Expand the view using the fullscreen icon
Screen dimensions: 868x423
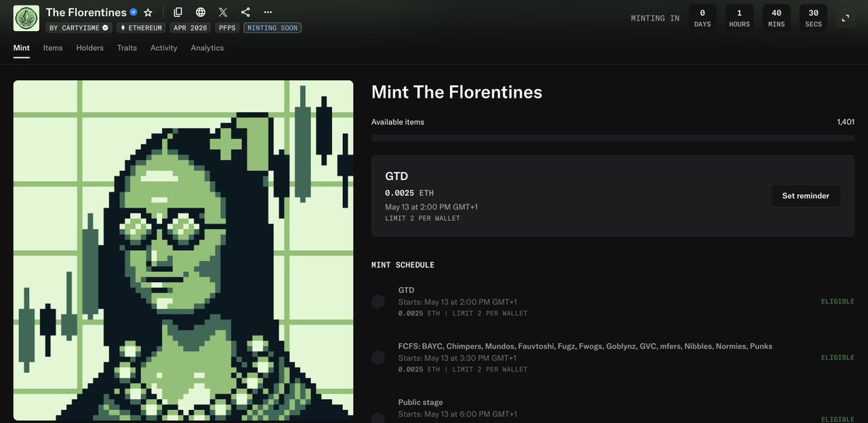pyautogui.click(x=846, y=18)
